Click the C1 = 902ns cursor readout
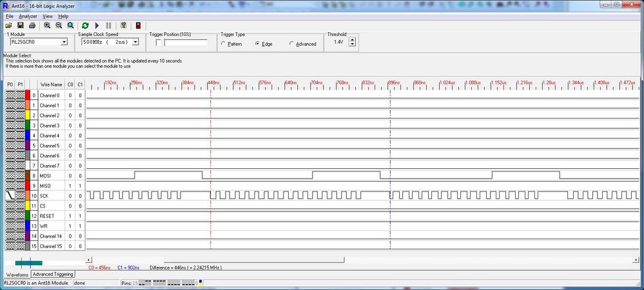Screen dimensions: 644x290 pos(128,268)
